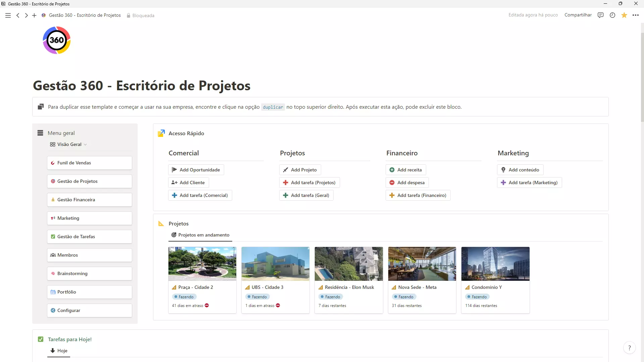The height and width of the screenshot is (362, 644).
Task: Open Gestão Financeira page
Action: coord(90,200)
